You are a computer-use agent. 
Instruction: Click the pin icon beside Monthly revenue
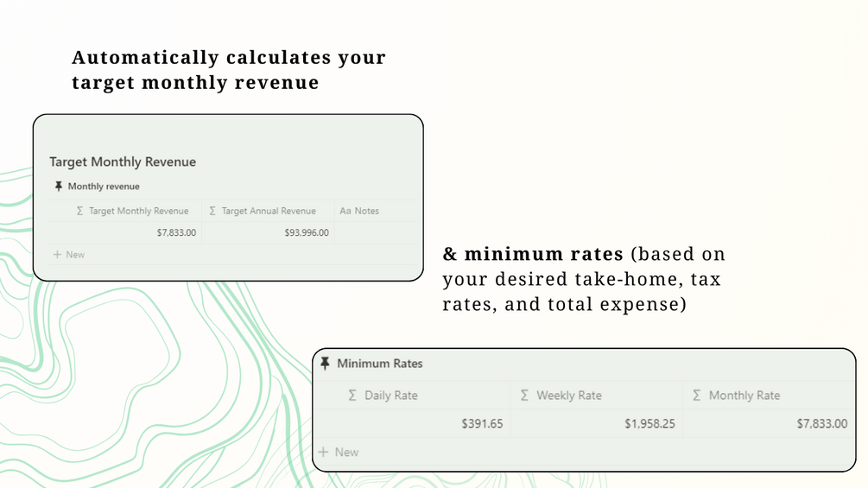pos(58,187)
